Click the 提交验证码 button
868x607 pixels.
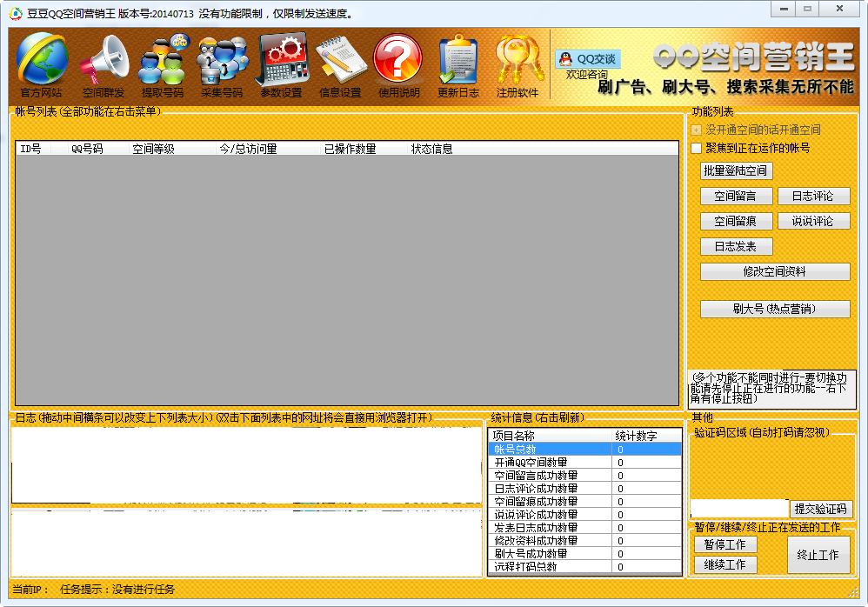click(x=821, y=509)
